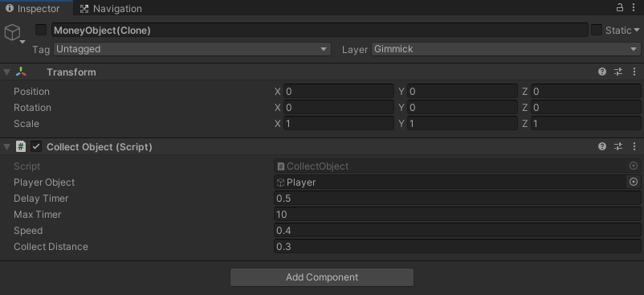Open the Inspector panel's three-dot options menu

click(x=633, y=7)
